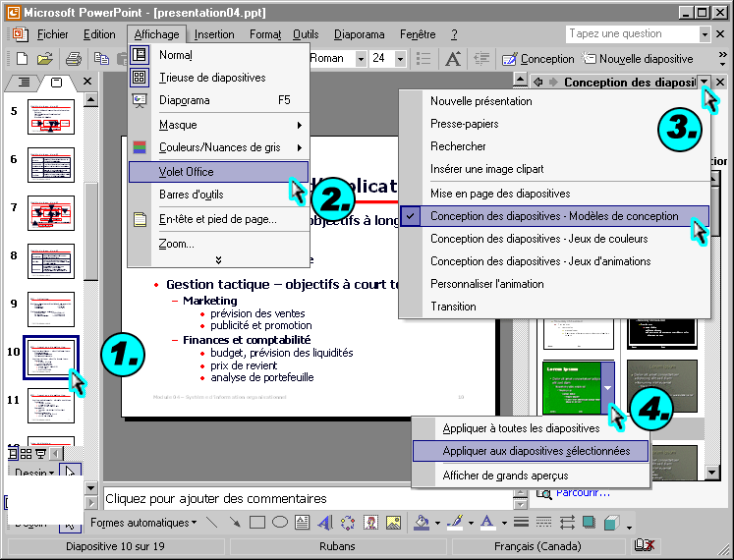Click the decrease indent icon
This screenshot has height=560, width=734.
(481, 59)
